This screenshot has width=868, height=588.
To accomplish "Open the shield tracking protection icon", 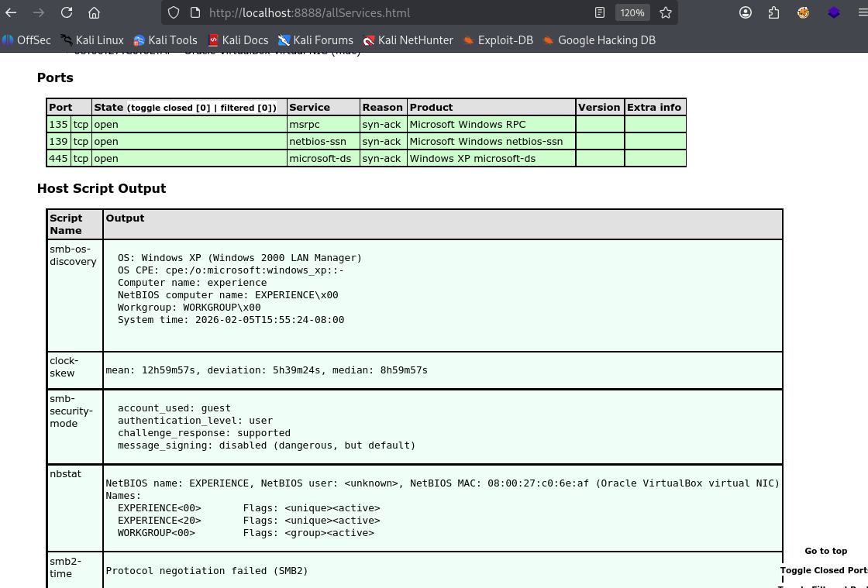I will (174, 12).
